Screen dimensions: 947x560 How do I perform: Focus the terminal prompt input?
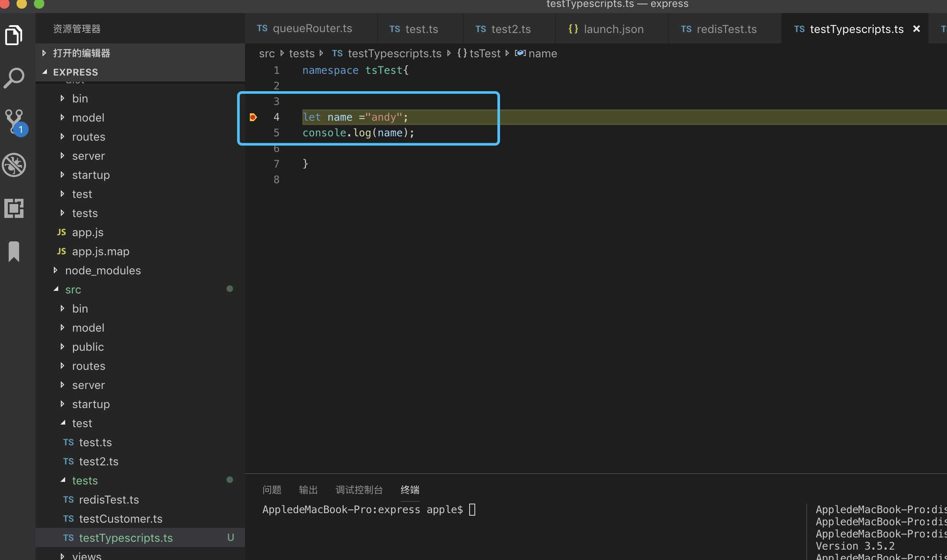tap(472, 510)
